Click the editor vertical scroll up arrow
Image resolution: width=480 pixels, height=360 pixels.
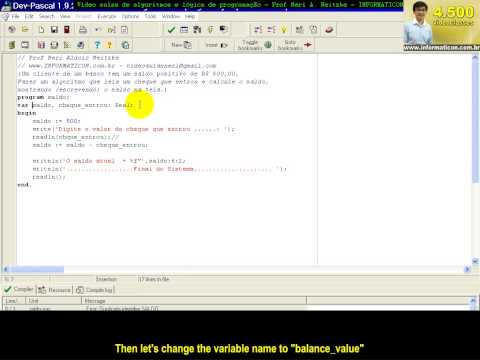pyautogui.click(x=475, y=57)
